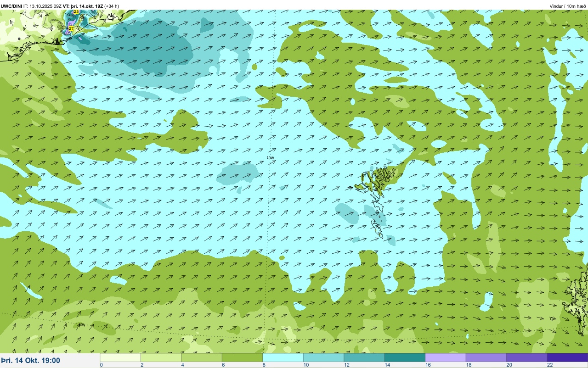
Task: Click the legend scale number '8'
Action: click(263, 365)
